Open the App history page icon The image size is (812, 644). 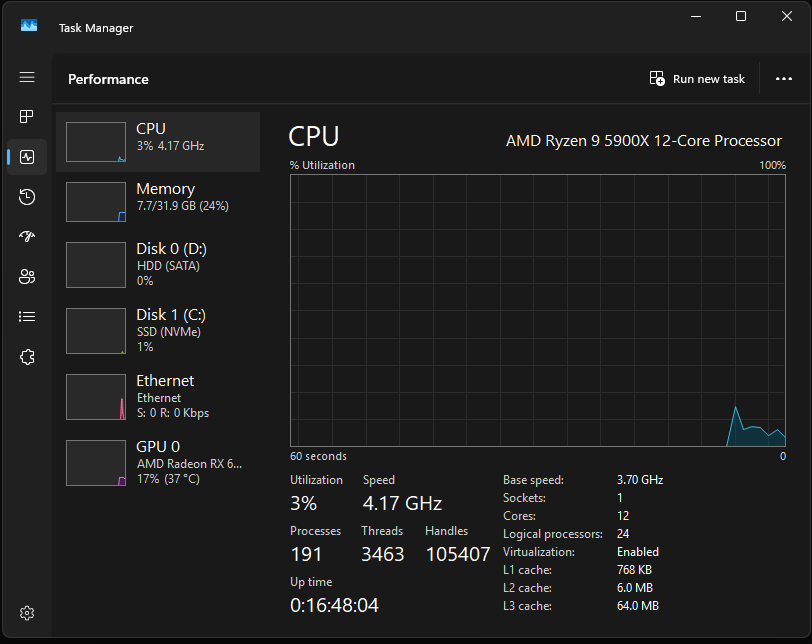[x=27, y=197]
